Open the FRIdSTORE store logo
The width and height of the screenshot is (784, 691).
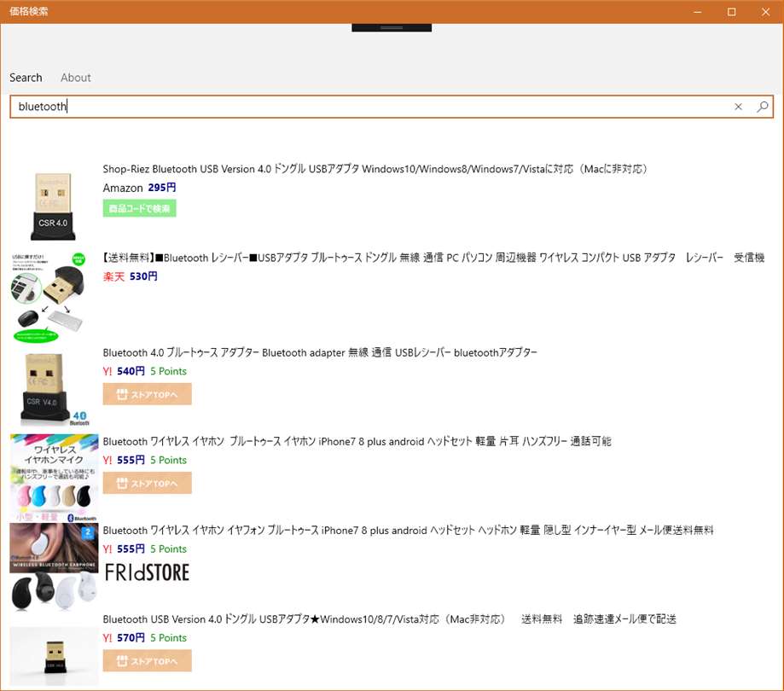147,572
